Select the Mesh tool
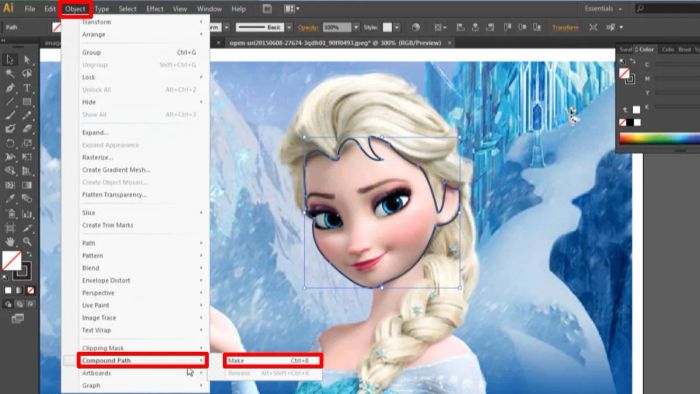 coord(10,185)
